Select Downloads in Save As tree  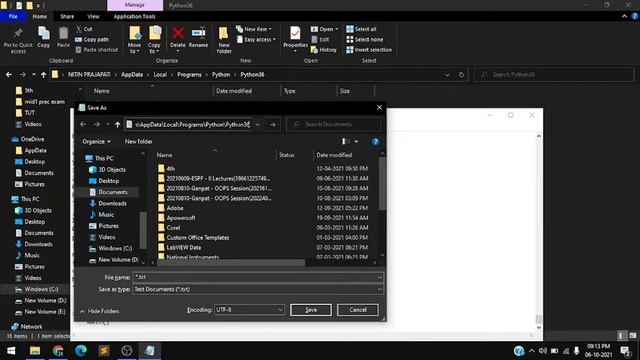coord(112,203)
